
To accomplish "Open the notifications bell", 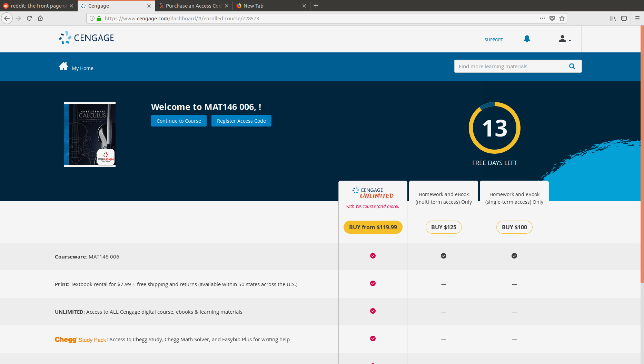I will pos(527,39).
